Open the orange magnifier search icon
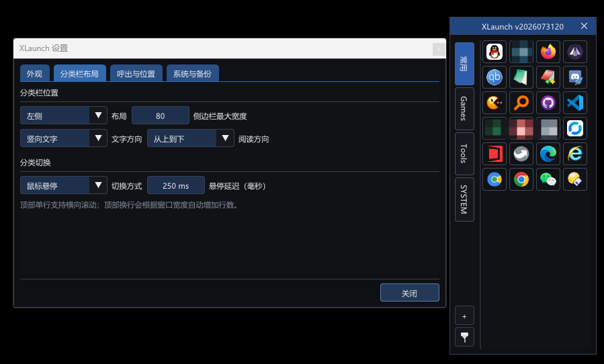604x364 pixels. point(521,103)
